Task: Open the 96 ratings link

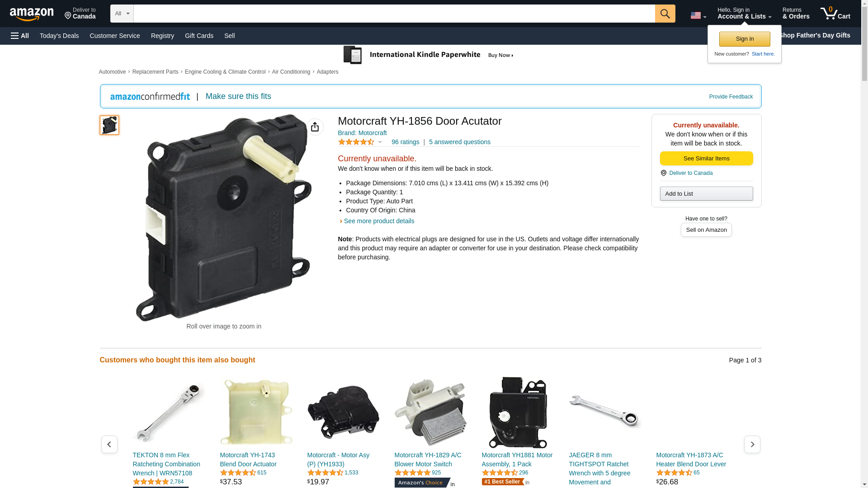Action: point(406,142)
